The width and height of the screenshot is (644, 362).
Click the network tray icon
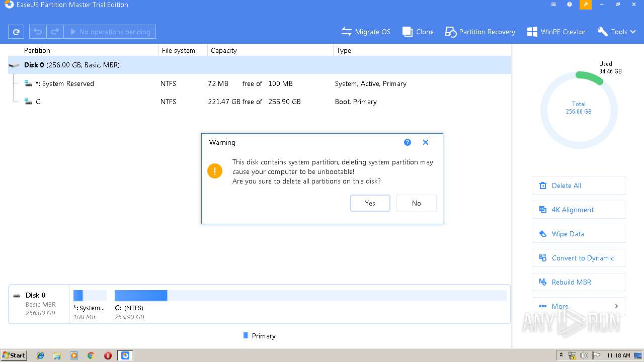(x=572, y=355)
